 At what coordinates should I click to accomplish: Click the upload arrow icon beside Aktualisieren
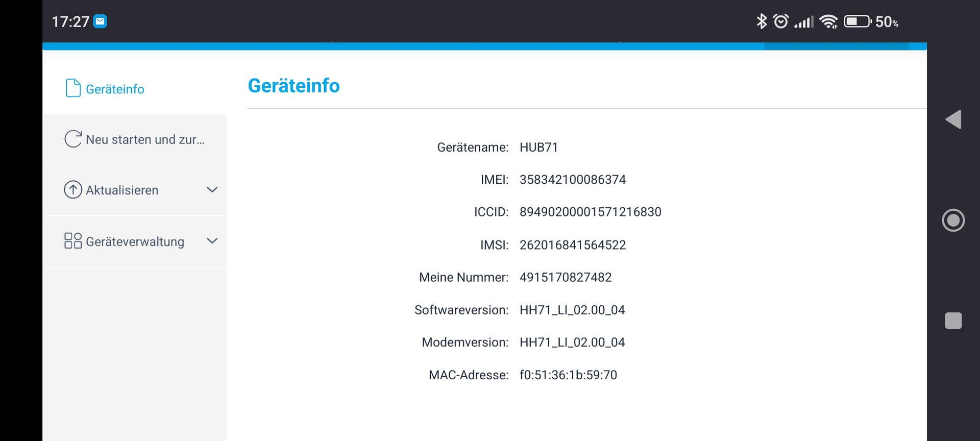click(73, 190)
